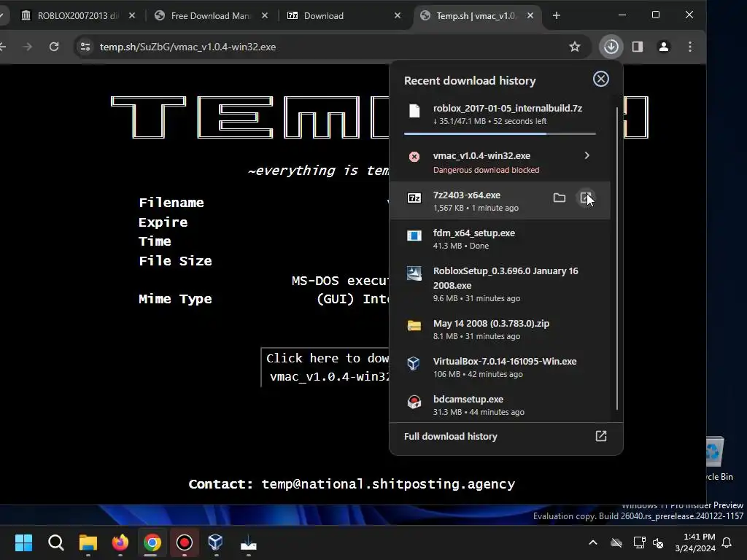The image size is (747, 560).
Task: Open RobloxSetup_0.3.696.0 January 16 2008.exe
Action: pyautogui.click(x=500, y=284)
